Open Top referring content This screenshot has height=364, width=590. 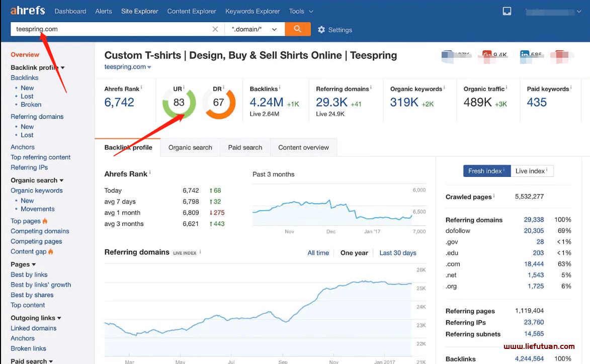click(41, 157)
